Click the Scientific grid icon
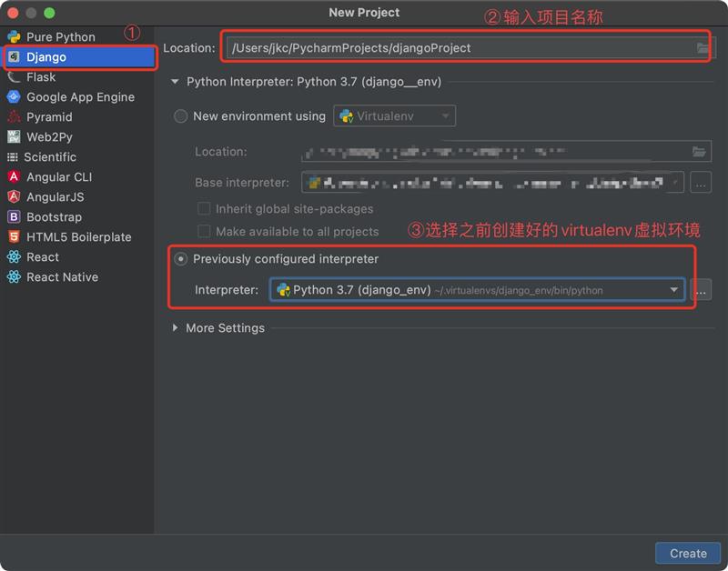Screen dimensions: 728x571 pos(13,156)
